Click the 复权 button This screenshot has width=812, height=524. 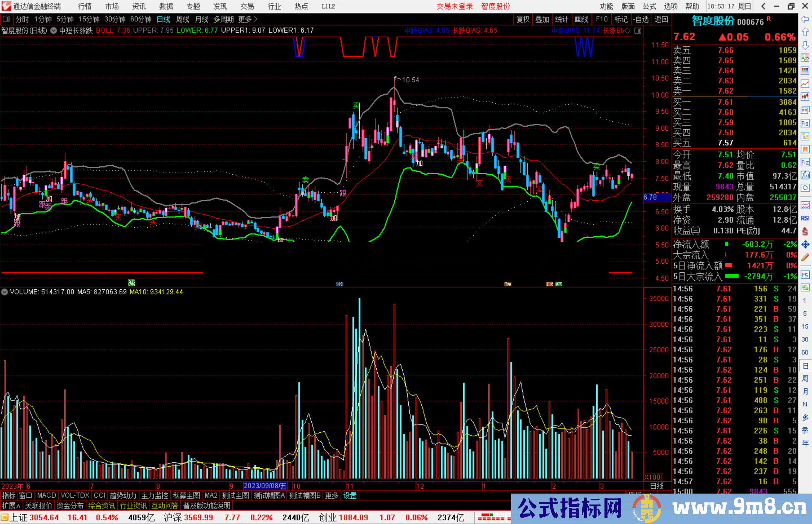coord(523,19)
